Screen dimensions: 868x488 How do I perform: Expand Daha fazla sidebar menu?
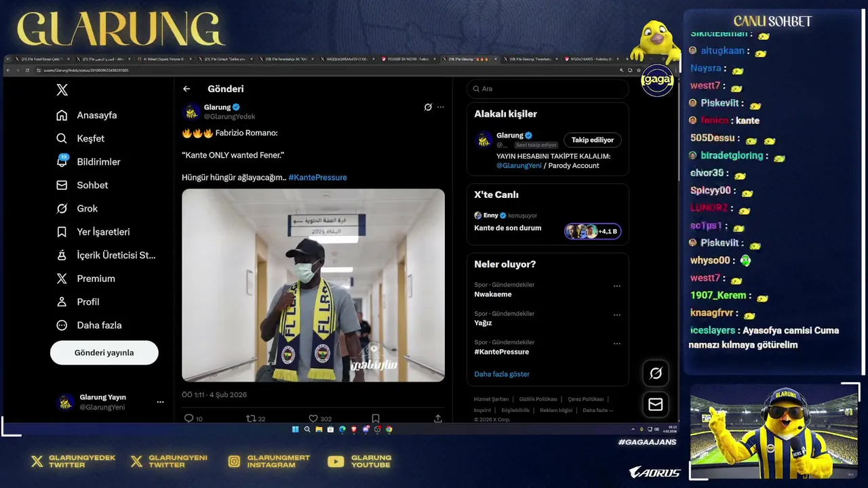pyautogui.click(x=89, y=325)
